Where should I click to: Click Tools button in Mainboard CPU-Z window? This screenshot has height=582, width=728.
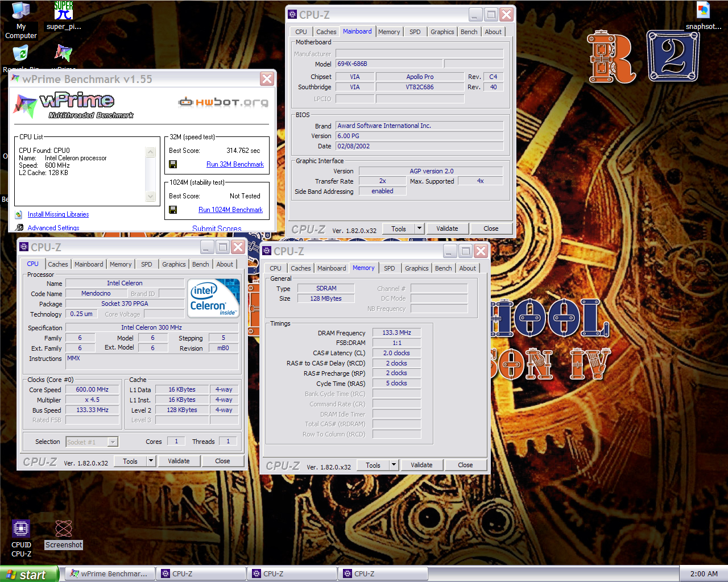click(x=399, y=228)
